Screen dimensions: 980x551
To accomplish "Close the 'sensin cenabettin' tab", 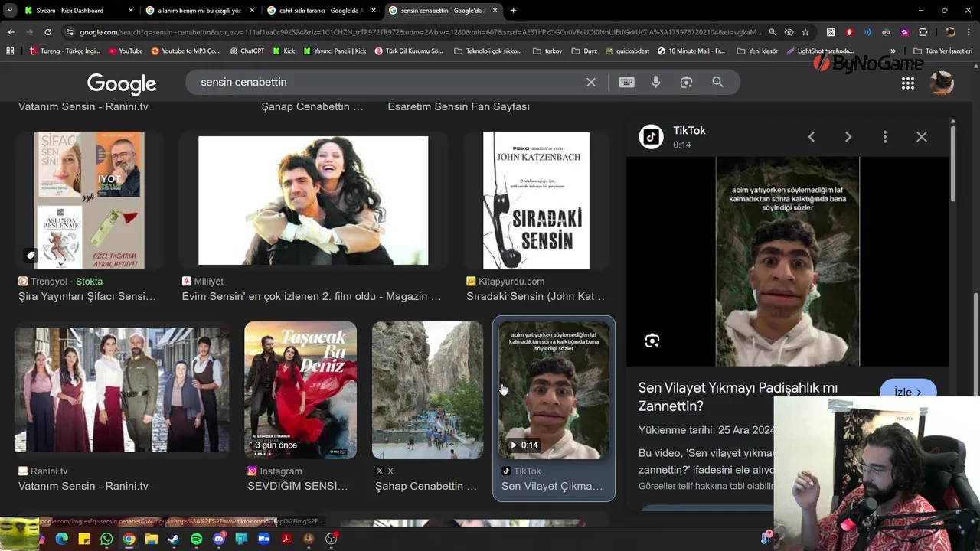I will click(495, 11).
